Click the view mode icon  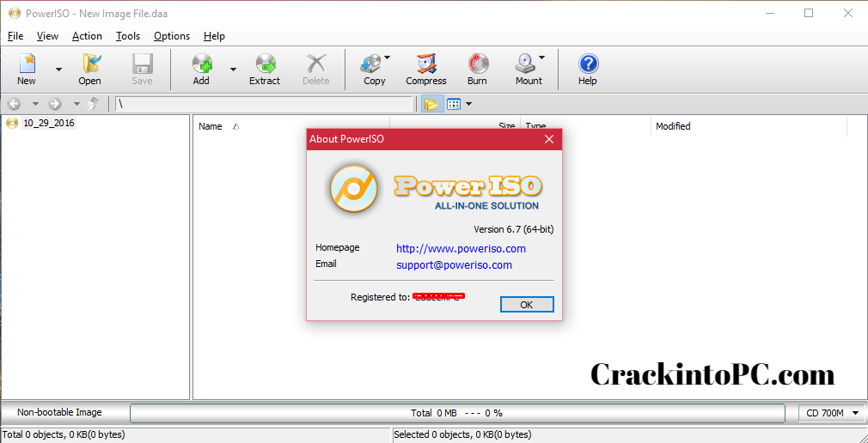[454, 104]
